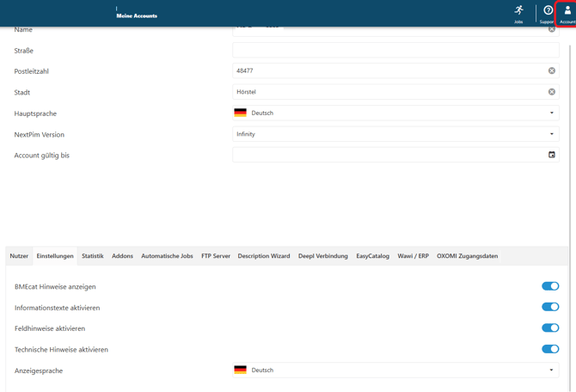Click German flag in Hauptsprache field
This screenshot has width=576, height=392.
tap(241, 113)
